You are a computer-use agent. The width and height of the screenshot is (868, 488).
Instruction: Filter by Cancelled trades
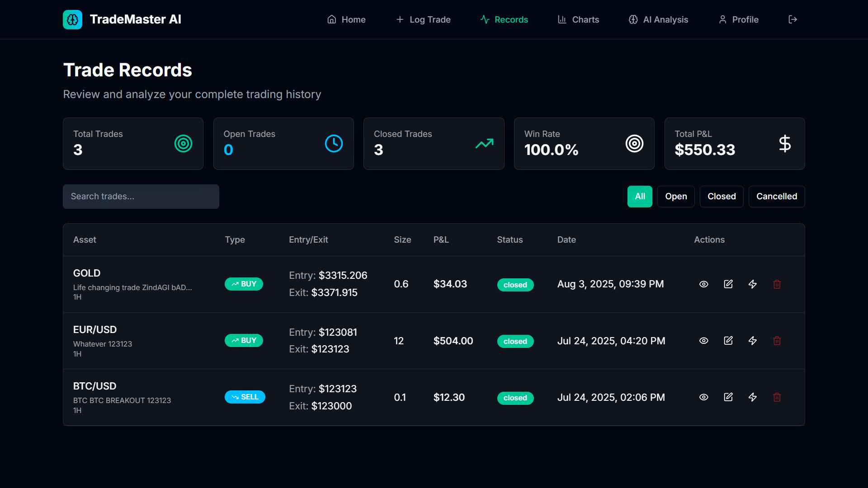[x=776, y=197]
